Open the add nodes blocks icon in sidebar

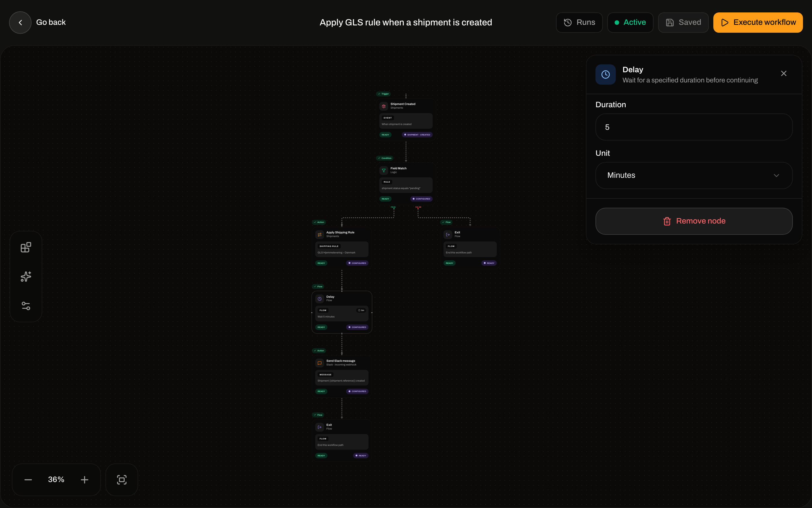tap(26, 247)
